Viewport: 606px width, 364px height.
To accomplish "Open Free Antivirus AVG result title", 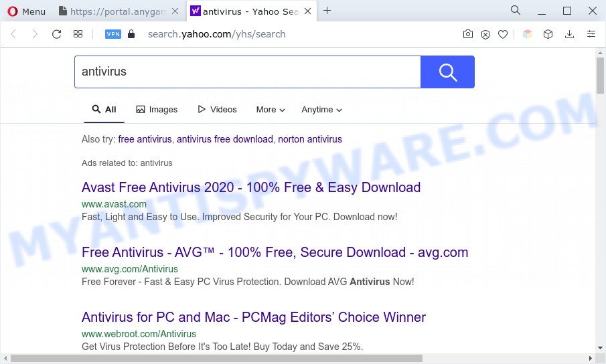I will click(x=275, y=252).
